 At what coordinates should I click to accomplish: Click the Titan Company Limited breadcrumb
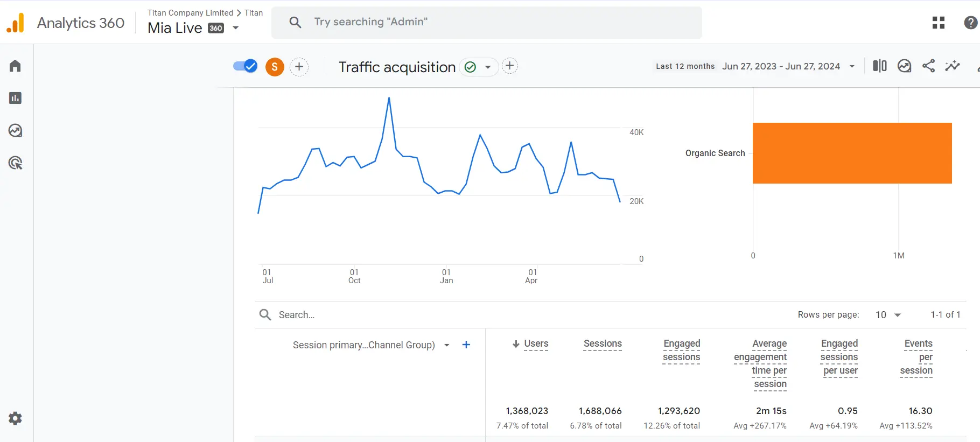(x=190, y=12)
